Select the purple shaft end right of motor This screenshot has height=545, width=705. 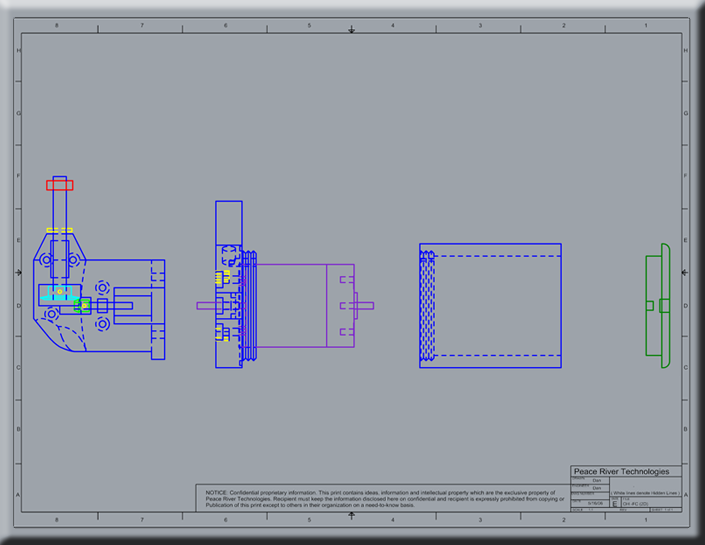365,306
